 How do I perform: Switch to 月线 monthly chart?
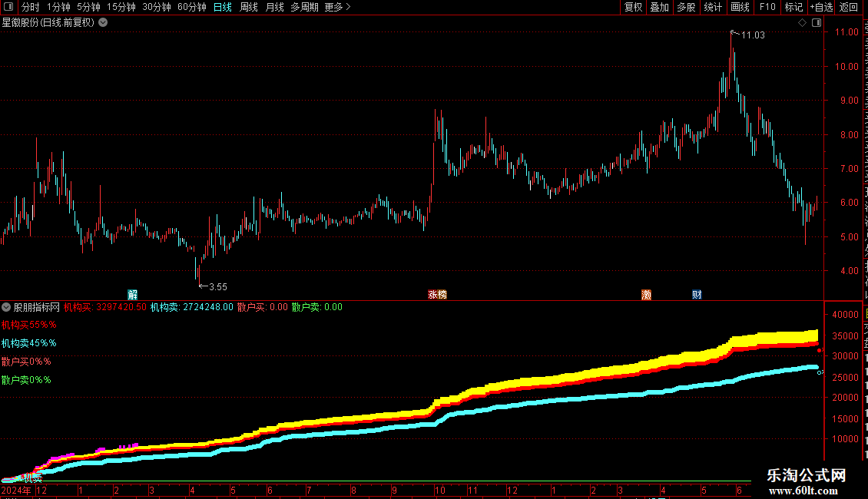coord(274,7)
